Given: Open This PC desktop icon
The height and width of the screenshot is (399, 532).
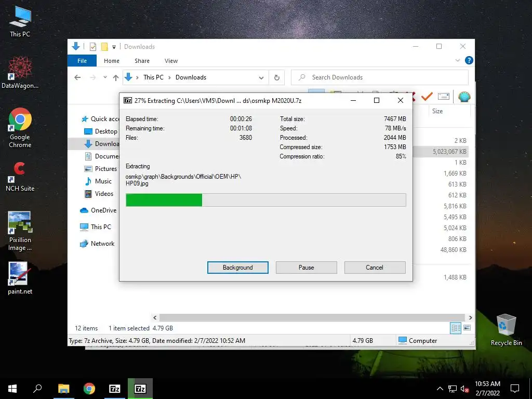Looking at the screenshot, I should tap(20, 21).
